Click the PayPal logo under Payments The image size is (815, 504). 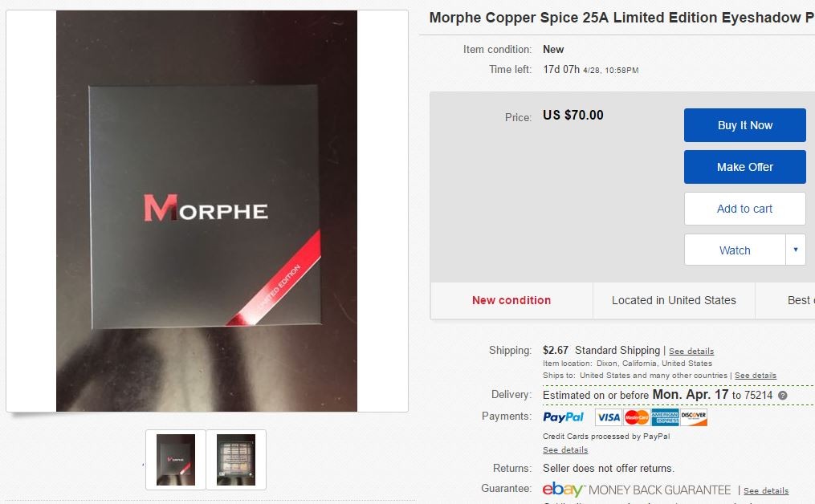coord(563,417)
